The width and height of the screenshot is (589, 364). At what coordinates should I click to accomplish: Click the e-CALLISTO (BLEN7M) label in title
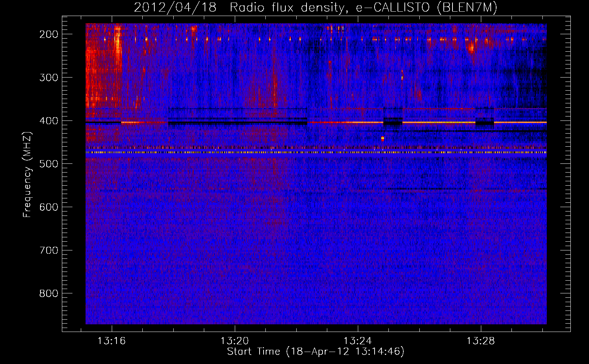click(427, 8)
